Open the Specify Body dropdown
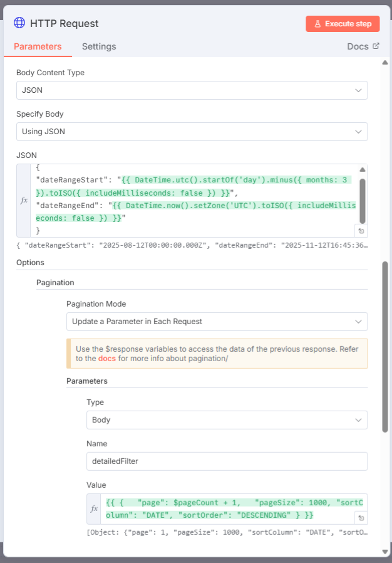The image size is (392, 563). (x=192, y=132)
